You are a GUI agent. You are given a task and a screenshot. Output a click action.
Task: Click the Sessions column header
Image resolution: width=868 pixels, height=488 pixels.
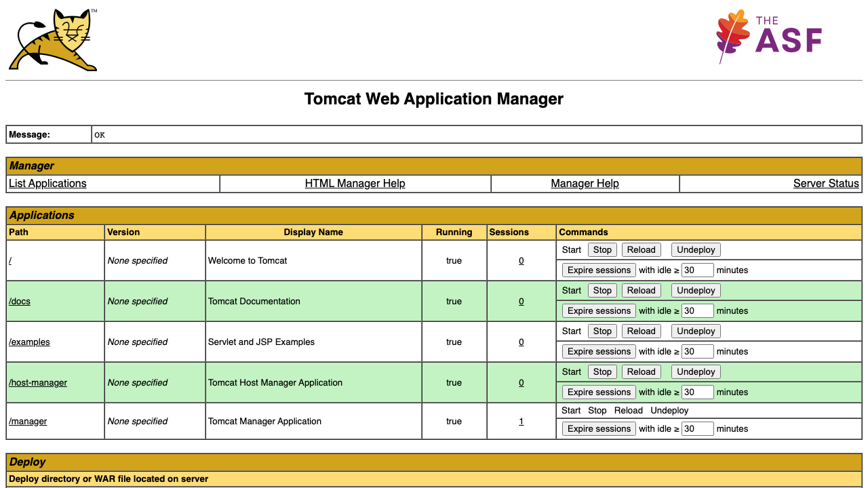coord(521,232)
